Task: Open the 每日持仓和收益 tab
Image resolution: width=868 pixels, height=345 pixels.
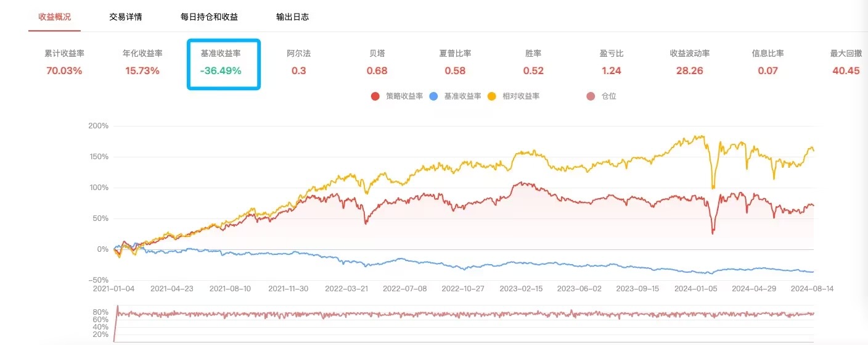Action: pos(209,17)
